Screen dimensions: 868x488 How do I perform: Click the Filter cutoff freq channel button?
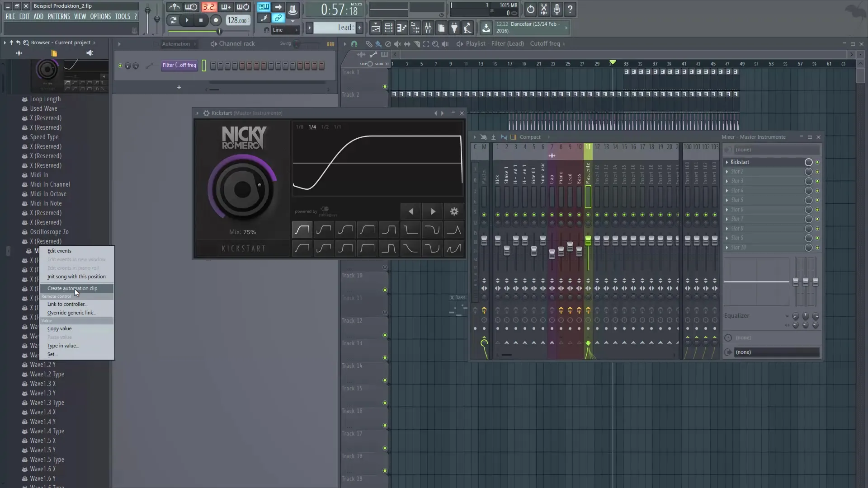click(x=179, y=66)
